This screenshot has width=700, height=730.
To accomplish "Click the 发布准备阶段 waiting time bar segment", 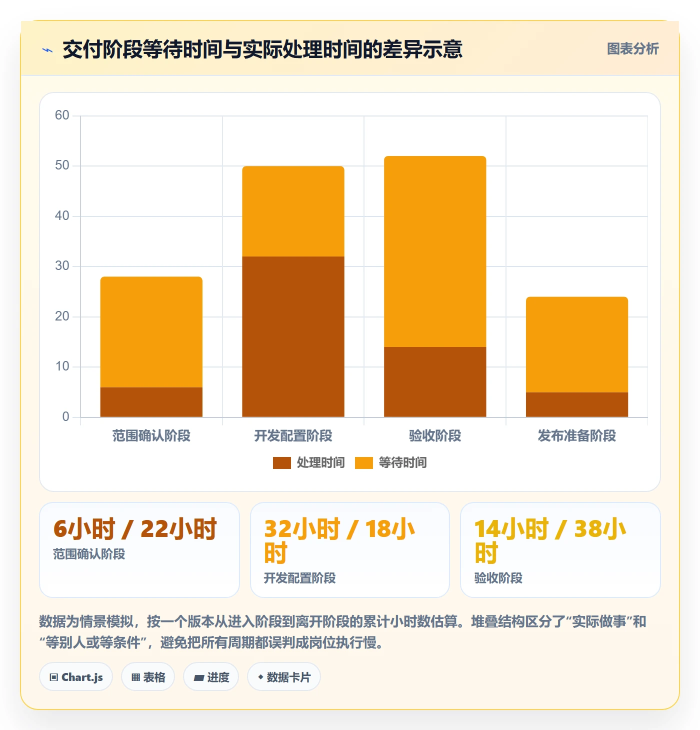I will point(577,344).
